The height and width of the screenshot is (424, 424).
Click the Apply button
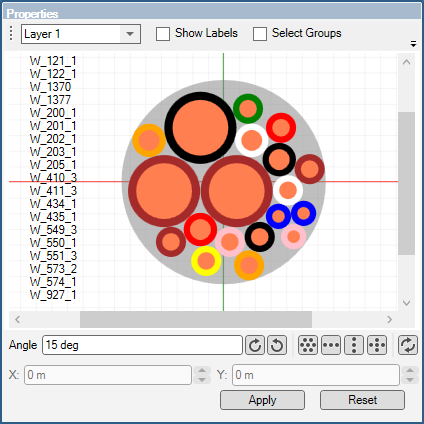click(262, 400)
